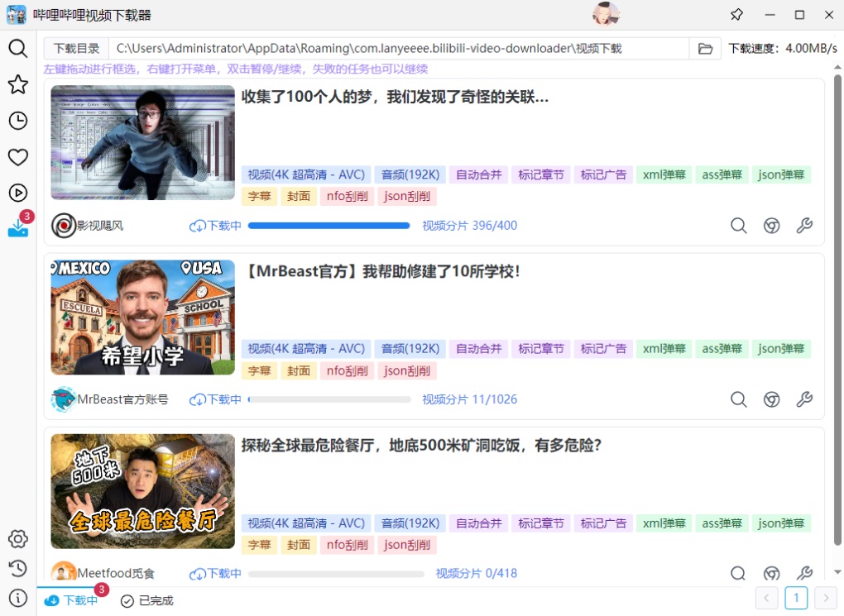Screen dimensions: 844x616
Task: Open settings gear in sidebar
Action: pyautogui.click(x=17, y=538)
